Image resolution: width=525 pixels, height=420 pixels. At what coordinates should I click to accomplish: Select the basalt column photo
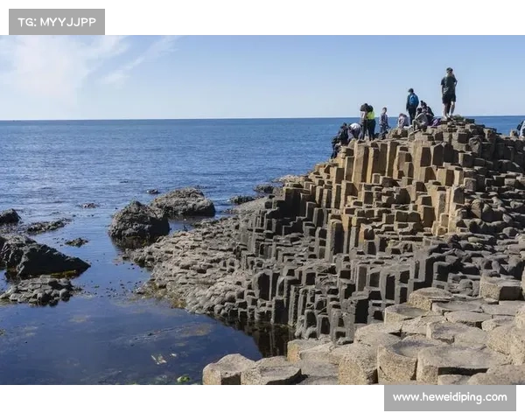262,210
